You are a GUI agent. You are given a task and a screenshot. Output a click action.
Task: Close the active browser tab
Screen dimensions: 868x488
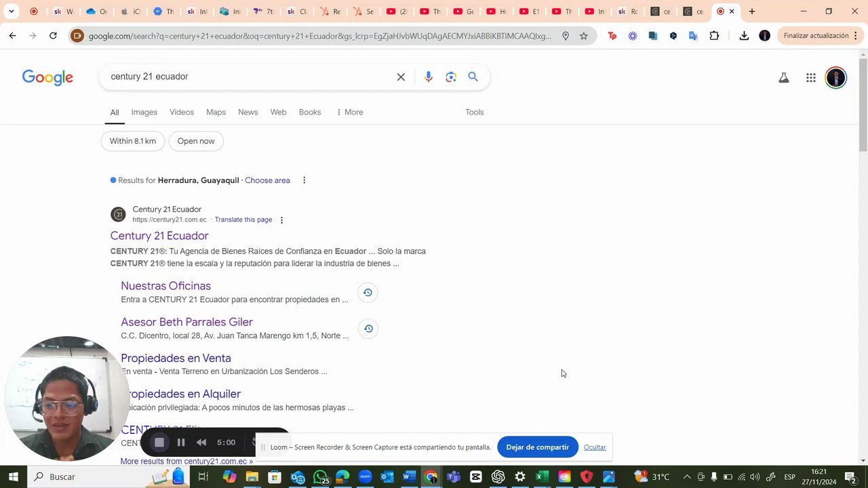(732, 12)
